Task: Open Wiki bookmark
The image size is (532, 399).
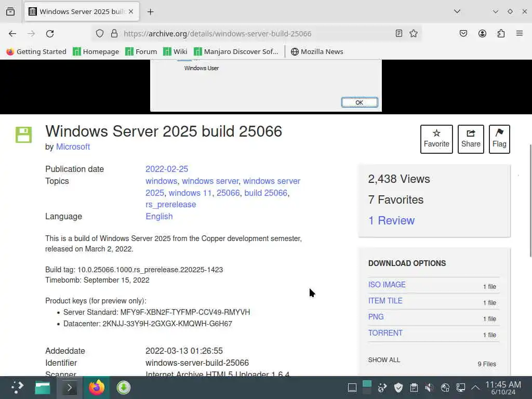Action: coord(175,51)
